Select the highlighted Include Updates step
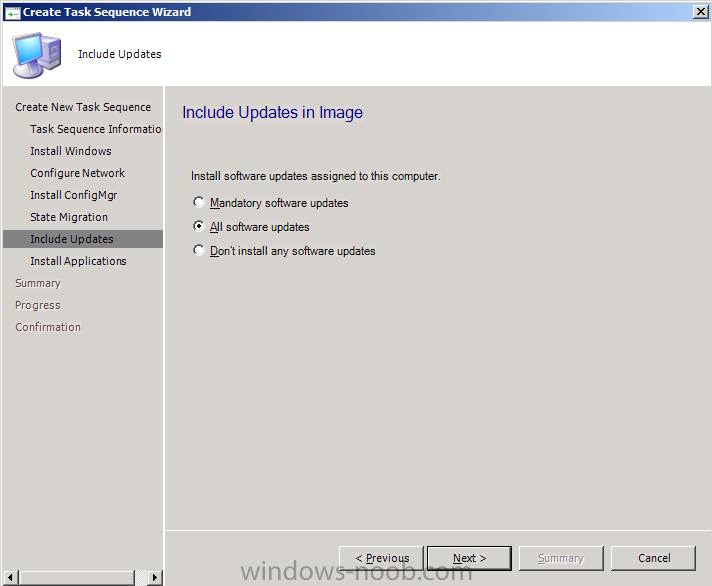This screenshot has height=586, width=712. [83, 239]
